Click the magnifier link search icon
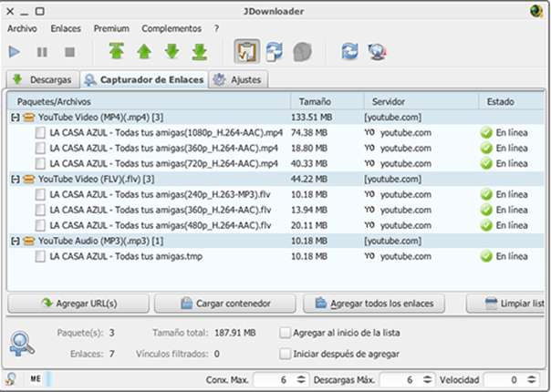This screenshot has height=392, width=551. pyautogui.click(x=22, y=343)
